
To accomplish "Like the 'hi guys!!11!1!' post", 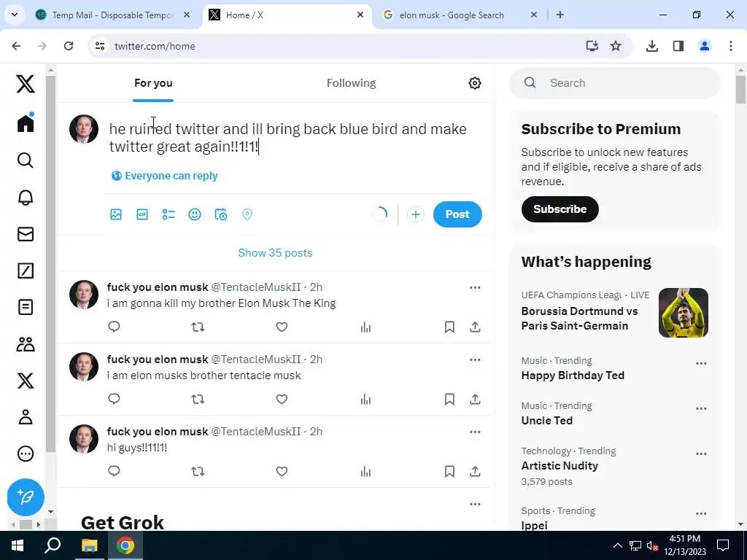I will click(282, 472).
